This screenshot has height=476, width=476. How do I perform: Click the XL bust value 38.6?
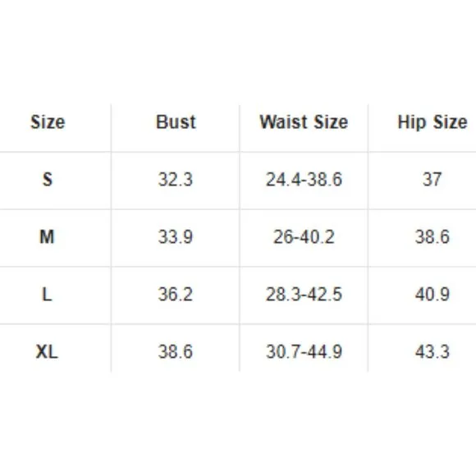pos(176,352)
